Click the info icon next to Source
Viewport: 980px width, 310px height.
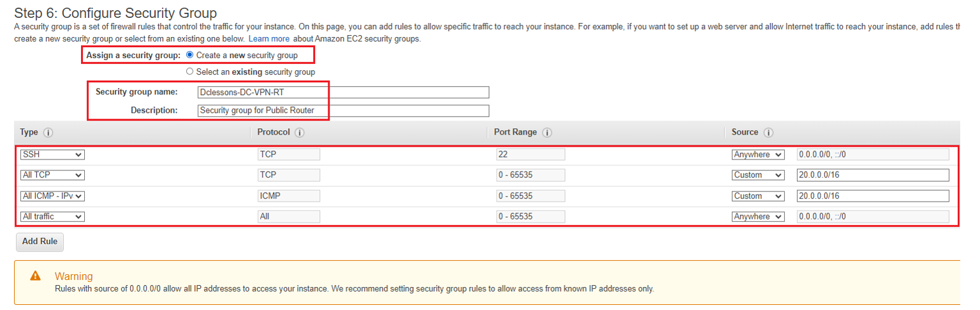pos(768,133)
